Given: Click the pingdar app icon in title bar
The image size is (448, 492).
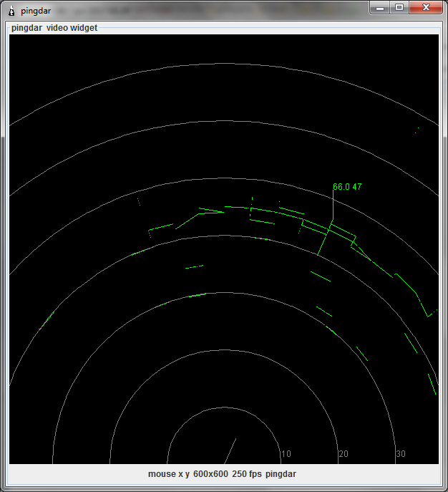Looking at the screenshot, I should point(11,11).
